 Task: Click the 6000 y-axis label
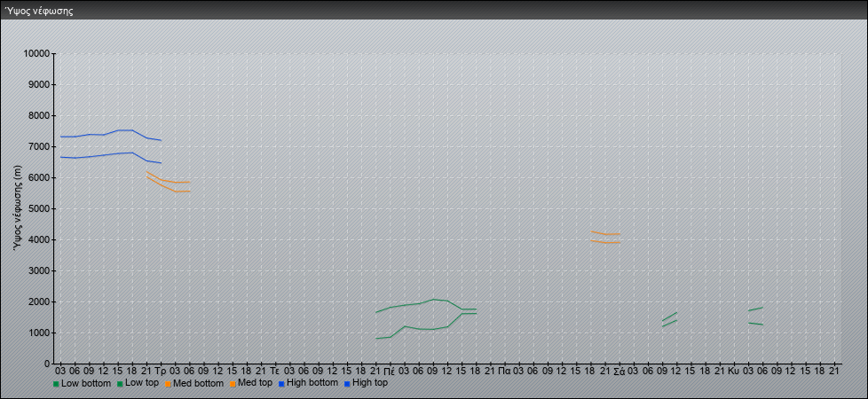pyautogui.click(x=39, y=177)
